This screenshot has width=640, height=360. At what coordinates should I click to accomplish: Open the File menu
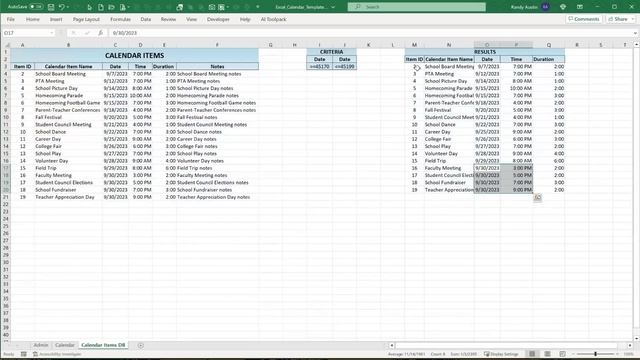click(x=11, y=19)
